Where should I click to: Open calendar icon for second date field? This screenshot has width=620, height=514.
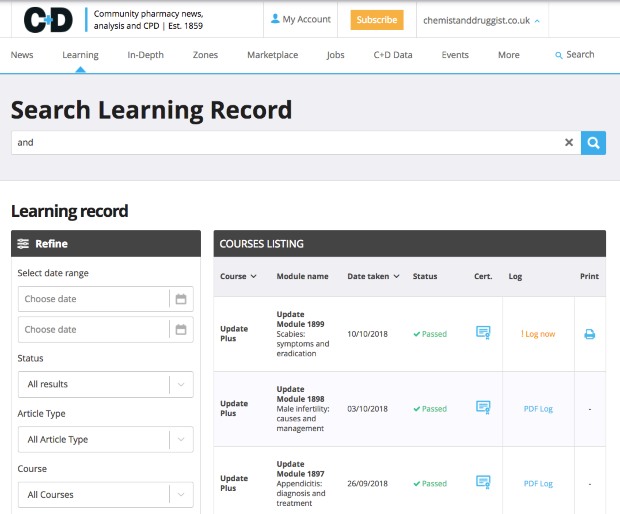click(x=181, y=329)
